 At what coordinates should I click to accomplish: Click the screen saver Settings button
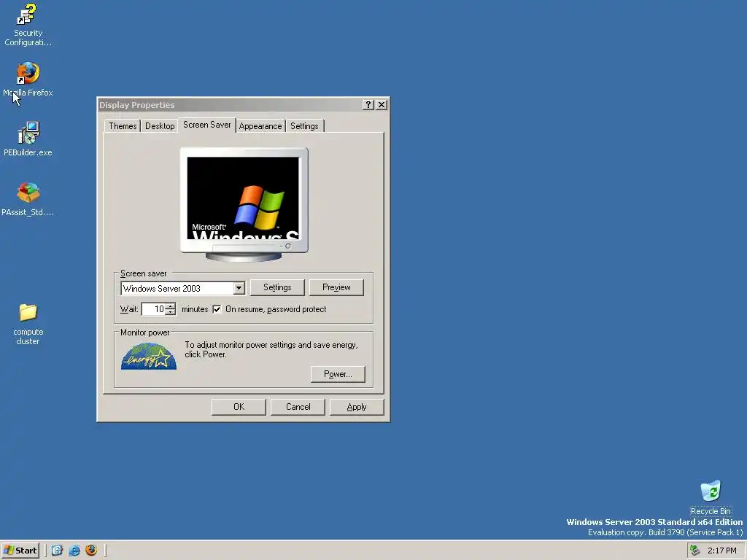pyautogui.click(x=277, y=287)
